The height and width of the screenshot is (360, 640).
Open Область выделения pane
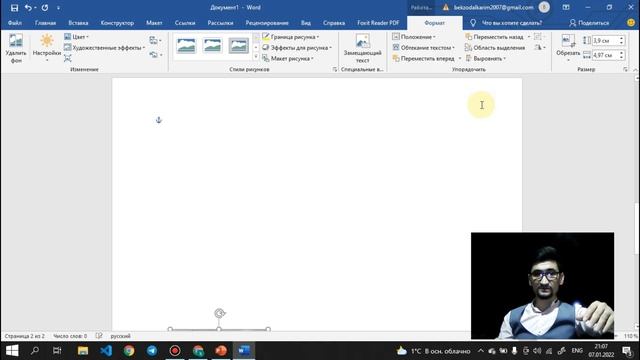(x=495, y=48)
